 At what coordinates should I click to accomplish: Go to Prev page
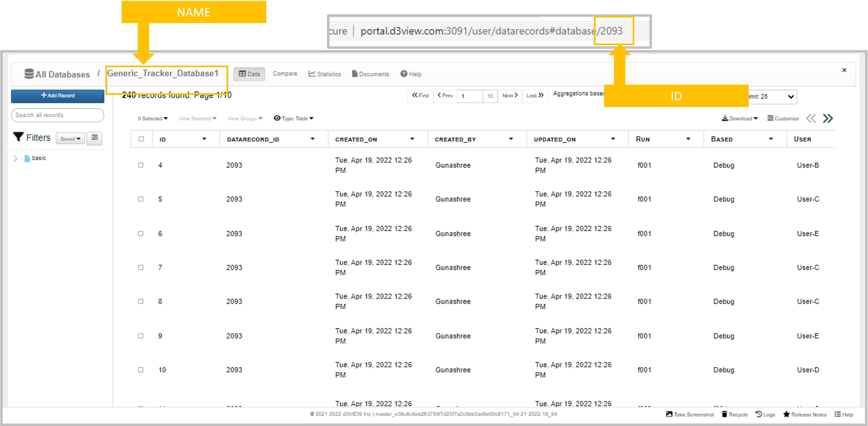coord(445,96)
